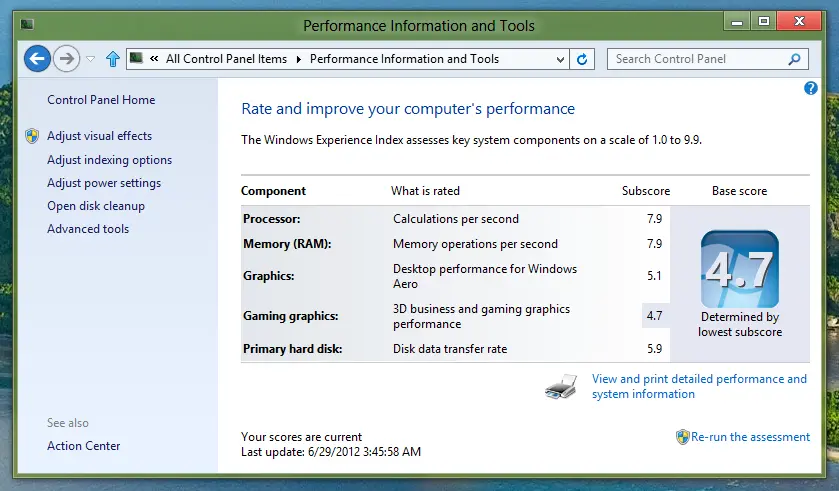This screenshot has height=491, width=839.
Task: Click the 4.7 base score badge
Action: [x=739, y=268]
